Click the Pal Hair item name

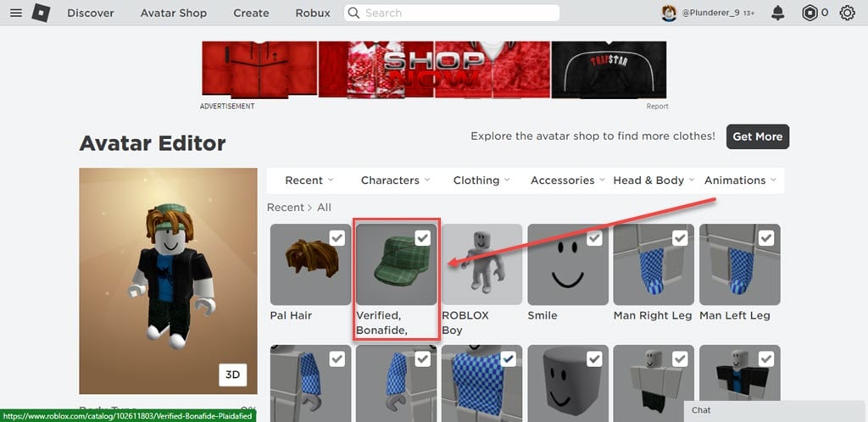(292, 316)
